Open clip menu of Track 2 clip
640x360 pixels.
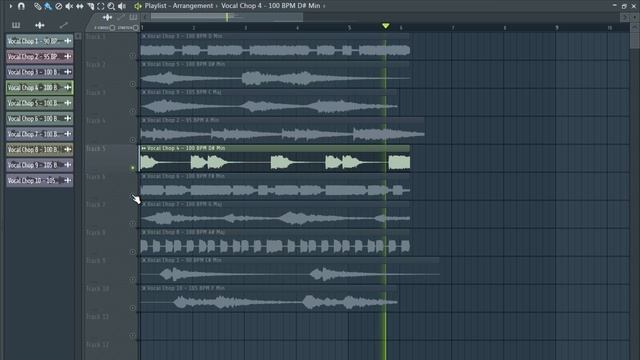click(144, 64)
